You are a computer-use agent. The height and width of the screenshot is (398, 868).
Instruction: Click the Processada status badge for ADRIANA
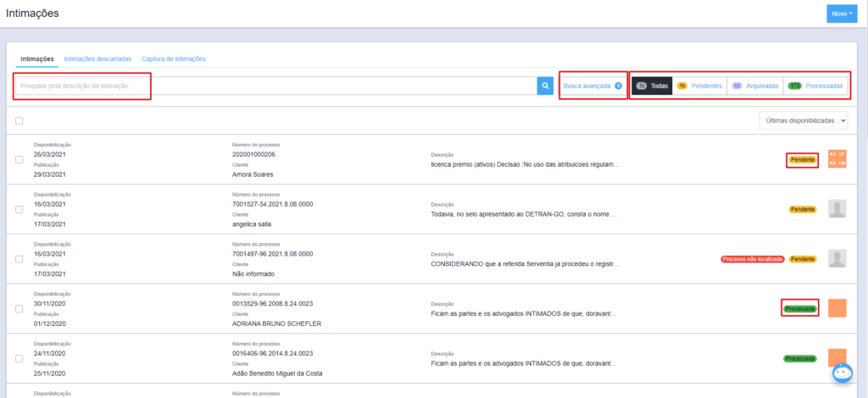(x=800, y=309)
